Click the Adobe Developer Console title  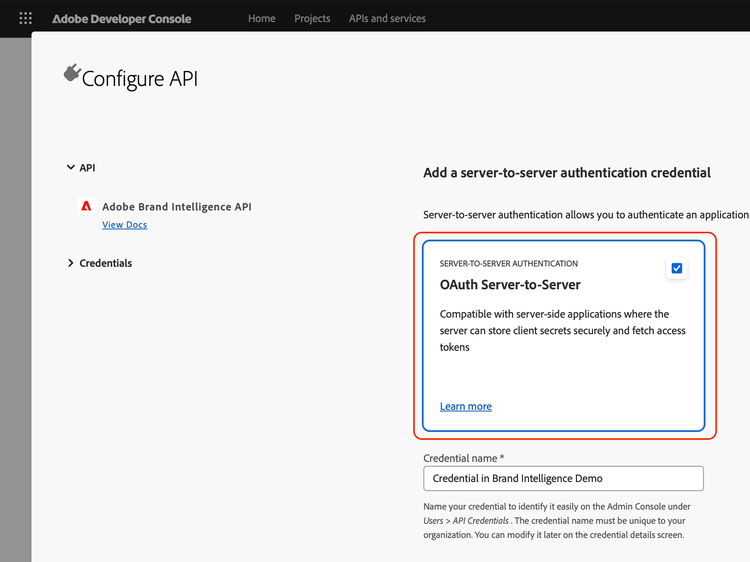tap(121, 19)
